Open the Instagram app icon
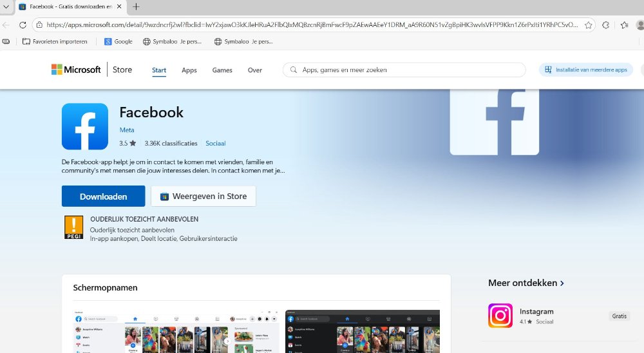The image size is (644, 353). tap(500, 316)
